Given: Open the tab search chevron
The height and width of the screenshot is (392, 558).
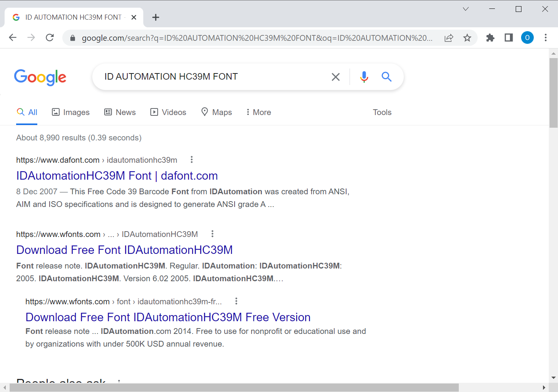Looking at the screenshot, I should click(466, 9).
